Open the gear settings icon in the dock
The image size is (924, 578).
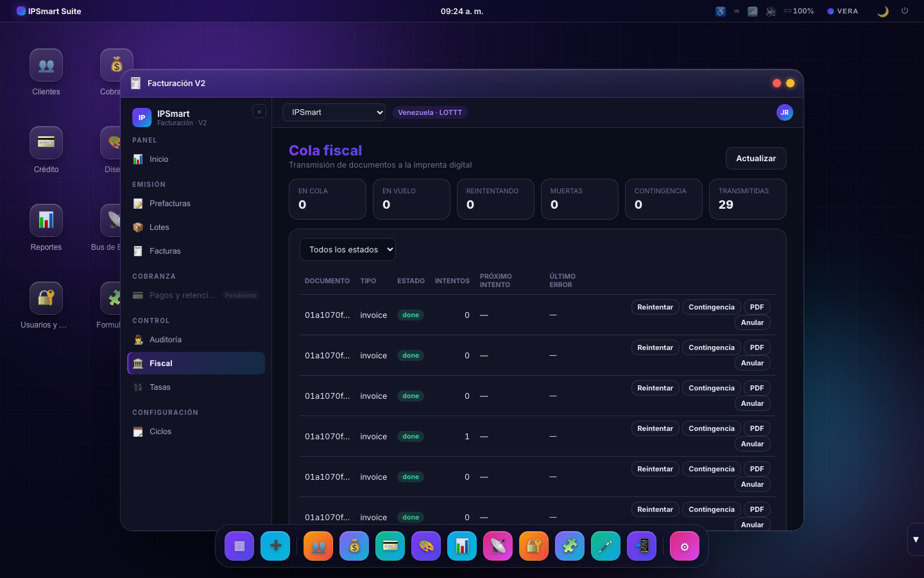coord(685,546)
